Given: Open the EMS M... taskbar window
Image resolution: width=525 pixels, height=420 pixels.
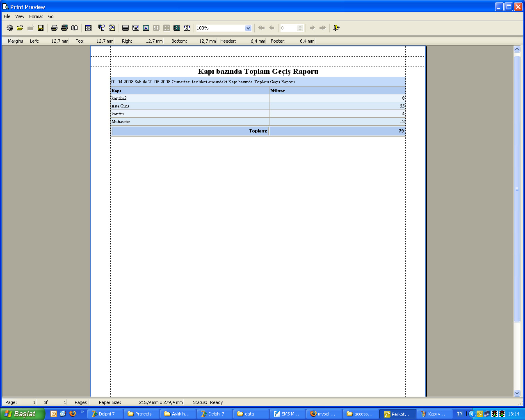Looking at the screenshot, I should pyautogui.click(x=287, y=414).
